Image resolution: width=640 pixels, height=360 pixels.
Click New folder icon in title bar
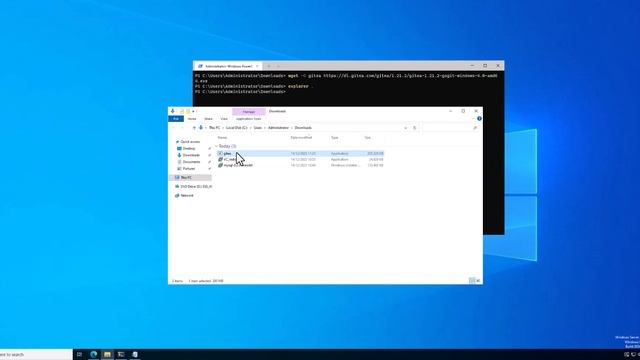[188, 111]
